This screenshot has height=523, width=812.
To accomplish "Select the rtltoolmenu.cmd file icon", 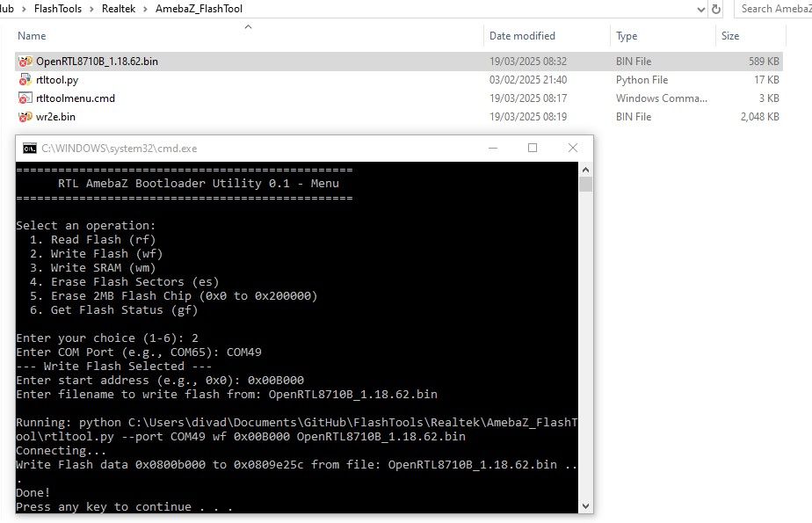I will coord(25,98).
